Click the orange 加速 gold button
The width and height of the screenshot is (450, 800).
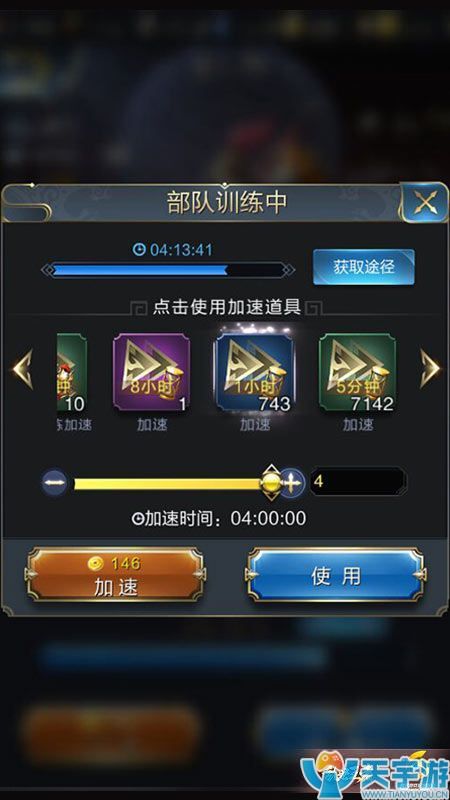pos(115,575)
